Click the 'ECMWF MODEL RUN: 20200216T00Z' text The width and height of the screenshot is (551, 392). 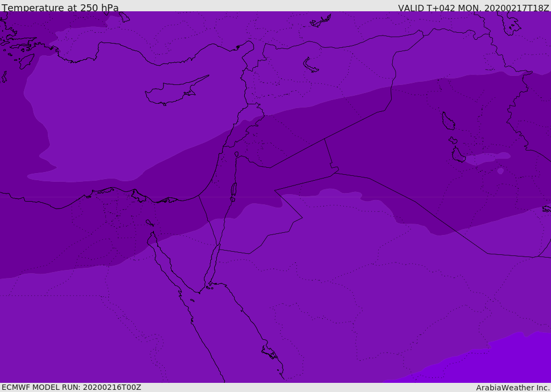click(72, 387)
